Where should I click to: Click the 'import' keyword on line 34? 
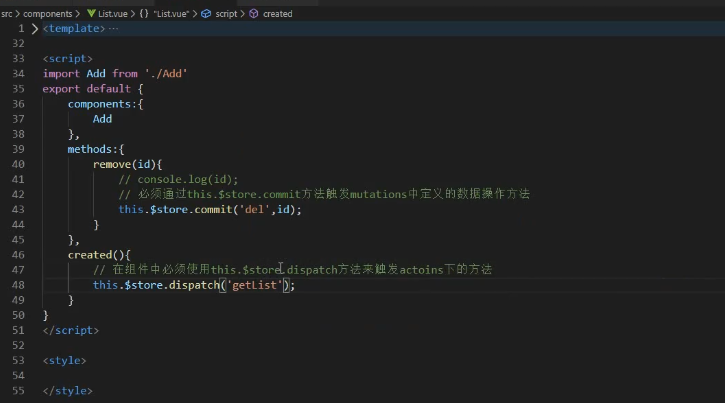coord(61,73)
